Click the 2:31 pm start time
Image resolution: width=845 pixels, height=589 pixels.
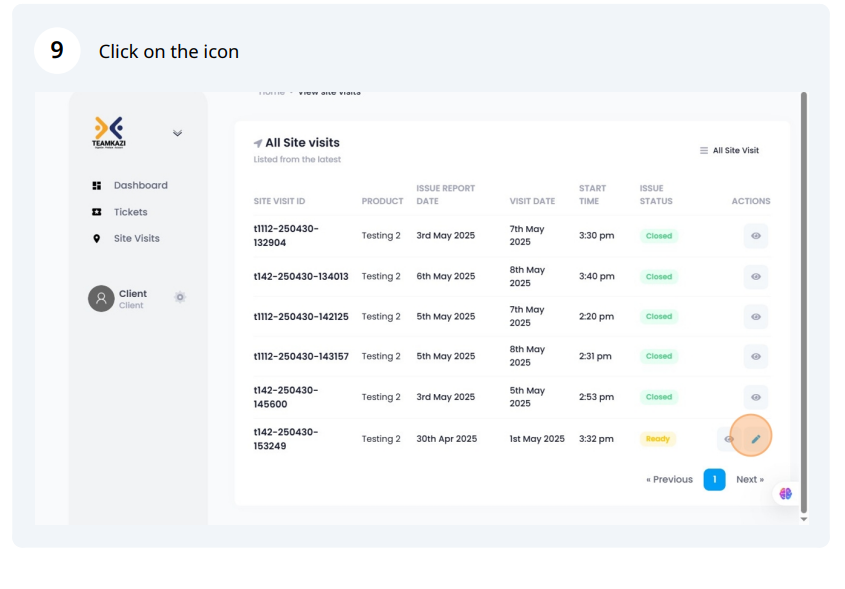[595, 356]
